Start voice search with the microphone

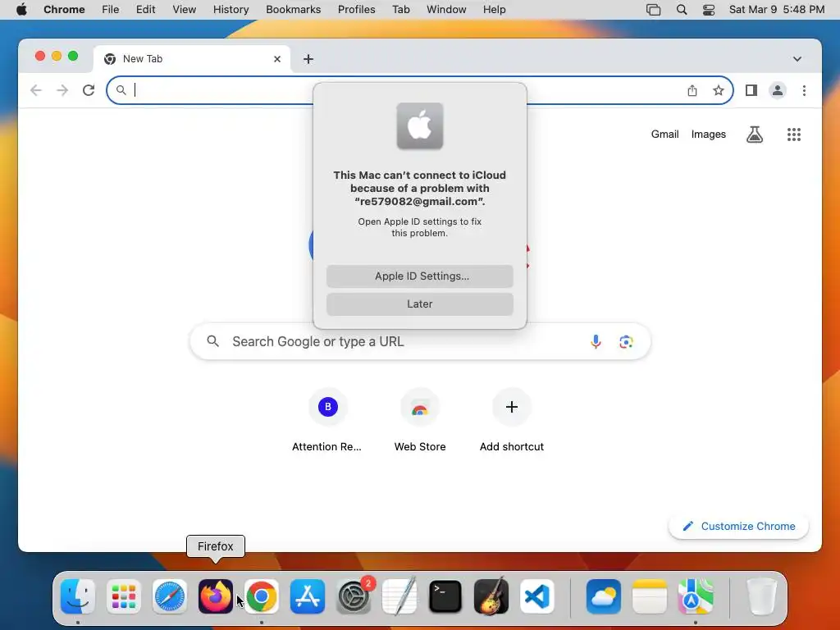coord(596,341)
